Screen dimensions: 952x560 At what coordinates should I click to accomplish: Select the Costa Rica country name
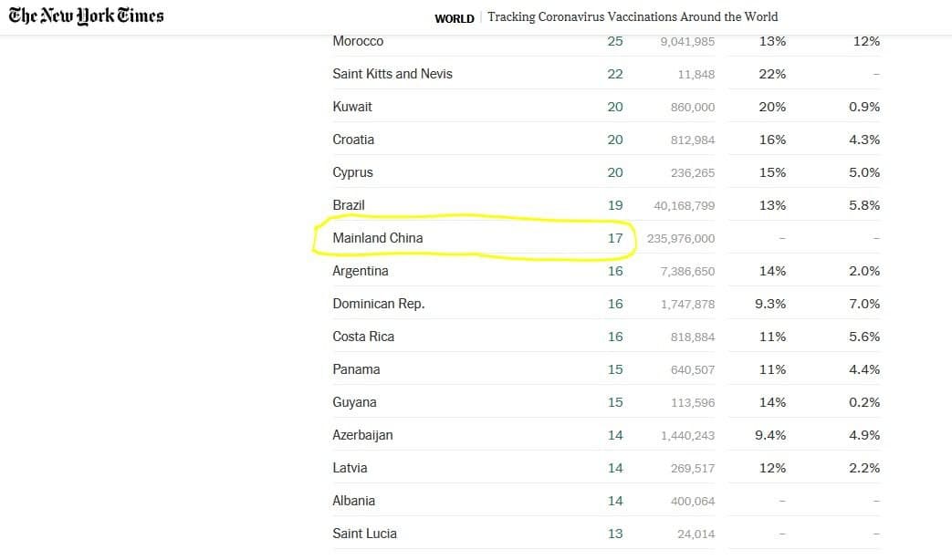[x=363, y=337]
